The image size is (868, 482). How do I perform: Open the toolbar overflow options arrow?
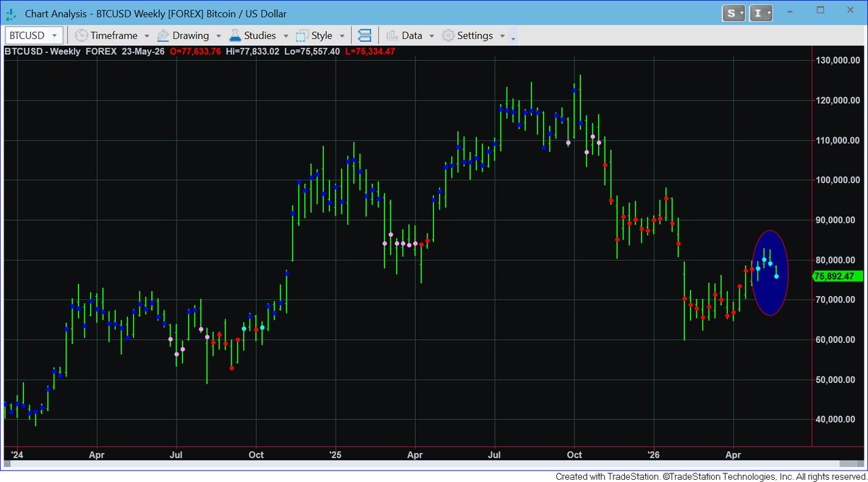(x=514, y=37)
